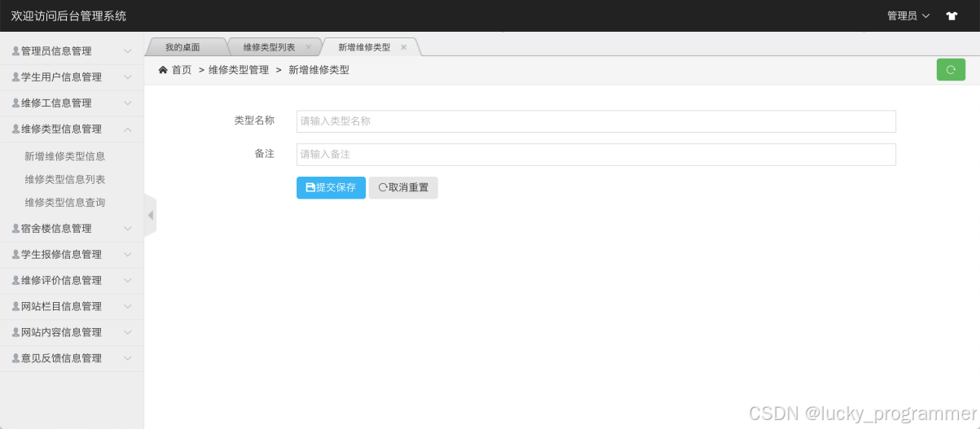Expand 网站栏目信息管理 chevron

click(x=128, y=306)
